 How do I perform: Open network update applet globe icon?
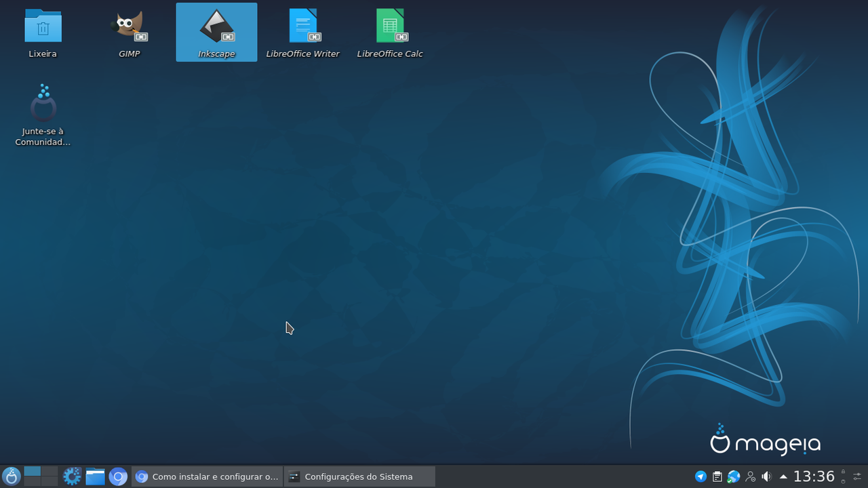coord(733,476)
